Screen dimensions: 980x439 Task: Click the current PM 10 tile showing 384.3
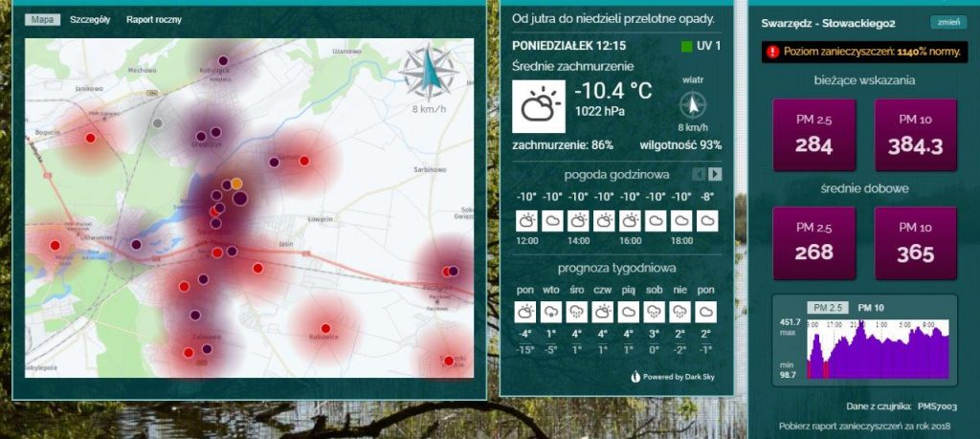(x=915, y=134)
